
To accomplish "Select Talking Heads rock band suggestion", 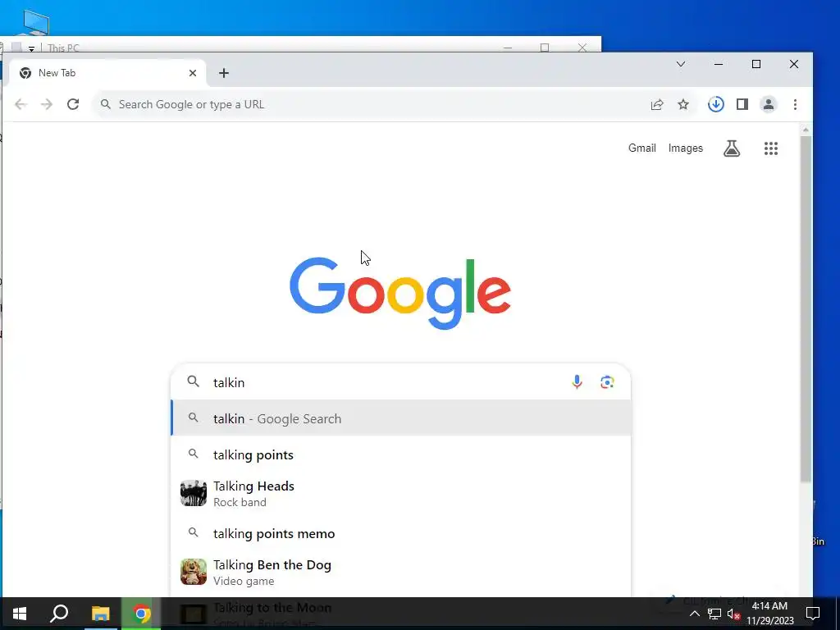I will (400, 493).
